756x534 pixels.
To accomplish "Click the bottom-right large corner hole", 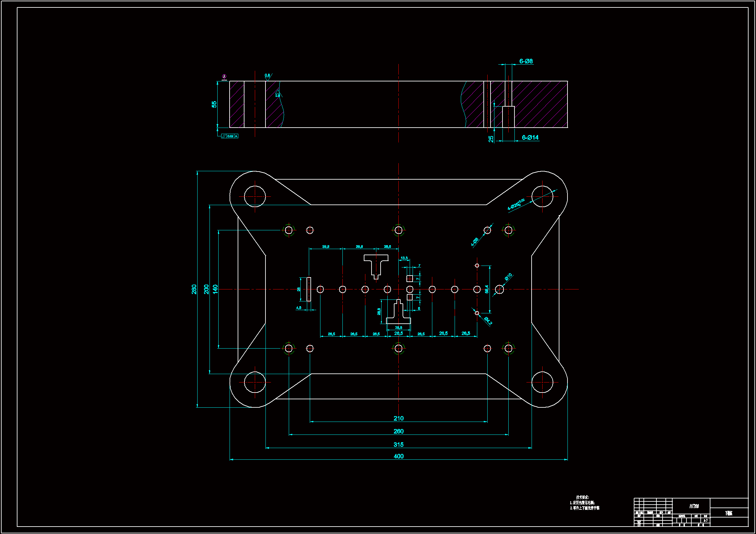I will pos(542,382).
